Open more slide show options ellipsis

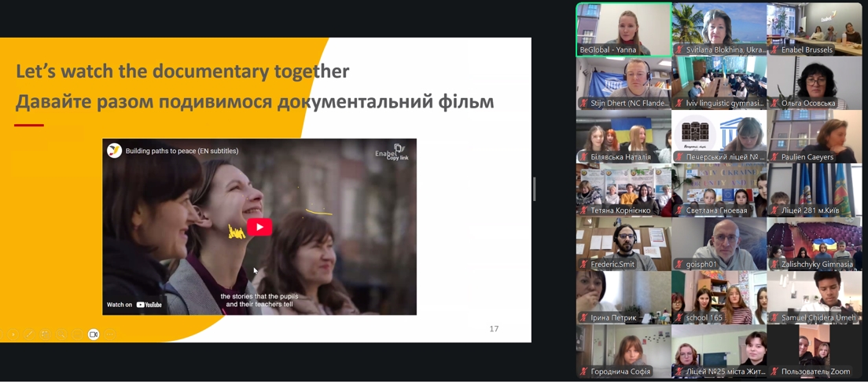110,335
